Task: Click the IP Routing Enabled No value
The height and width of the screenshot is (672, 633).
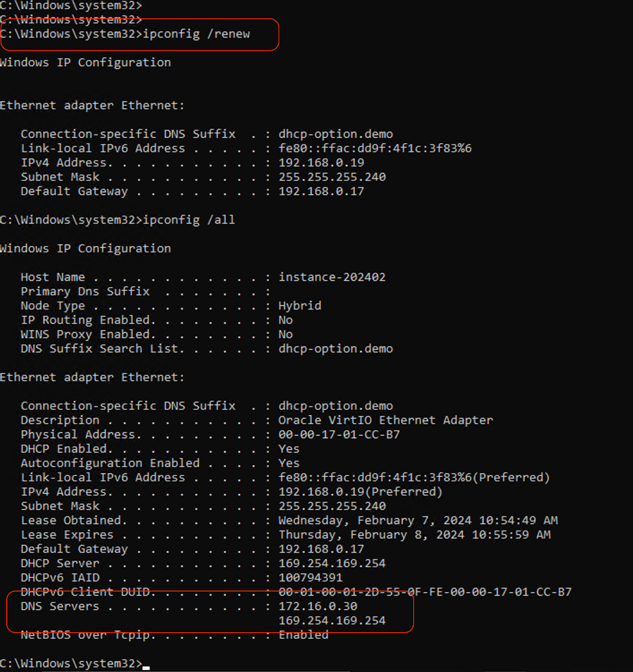Action: point(285,320)
